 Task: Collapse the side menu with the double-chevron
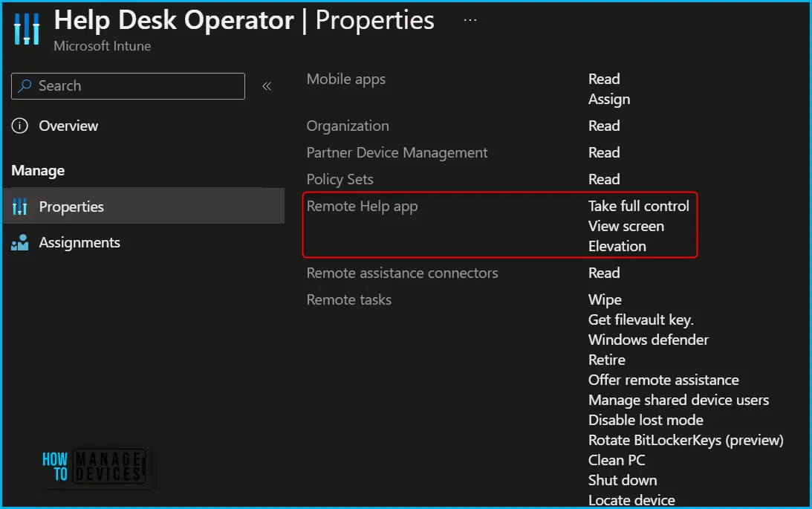click(x=267, y=86)
